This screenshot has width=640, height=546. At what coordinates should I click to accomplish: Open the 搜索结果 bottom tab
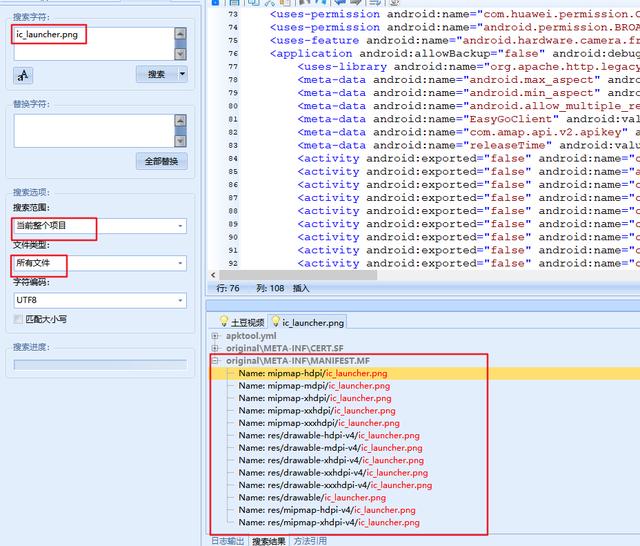click(x=269, y=541)
